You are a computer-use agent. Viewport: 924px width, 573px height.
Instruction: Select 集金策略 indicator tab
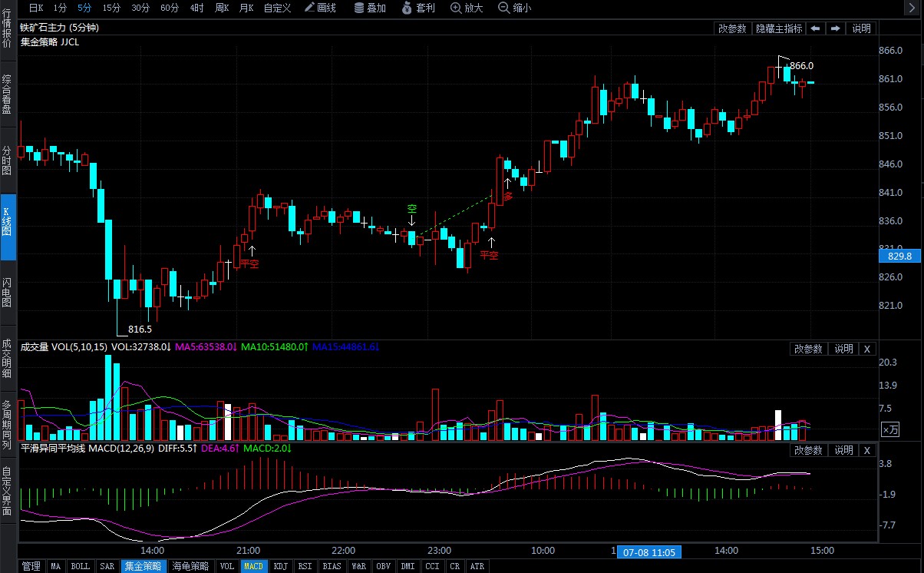[144, 566]
